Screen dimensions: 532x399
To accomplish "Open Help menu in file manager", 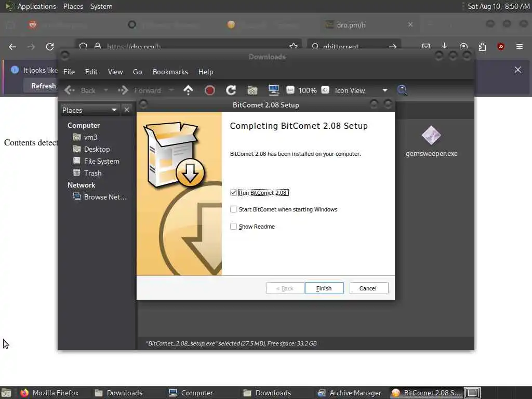I will (206, 72).
